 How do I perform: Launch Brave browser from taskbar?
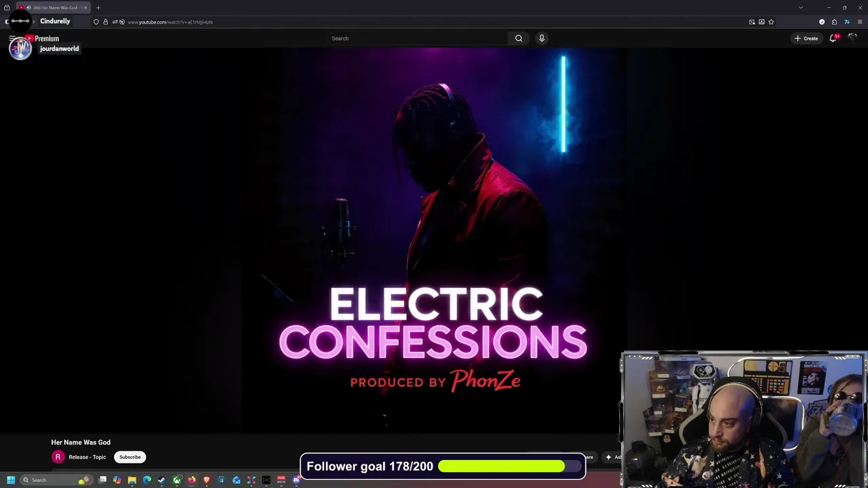(x=207, y=480)
